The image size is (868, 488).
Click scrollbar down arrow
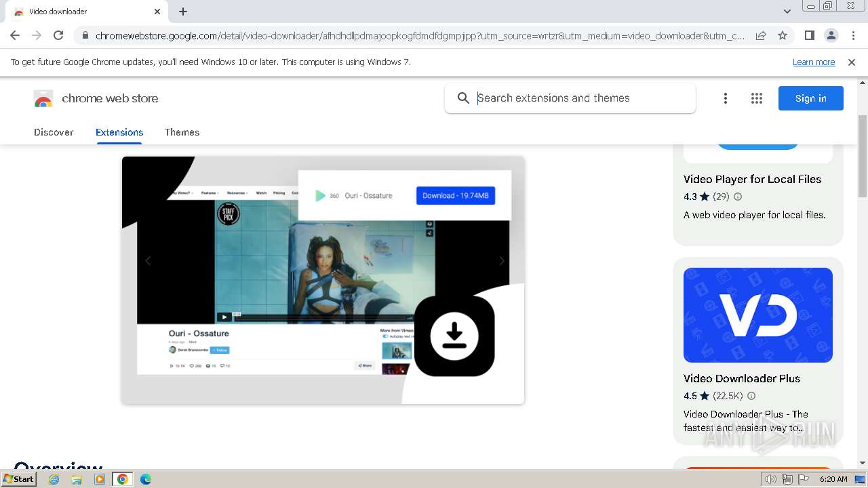863,463
